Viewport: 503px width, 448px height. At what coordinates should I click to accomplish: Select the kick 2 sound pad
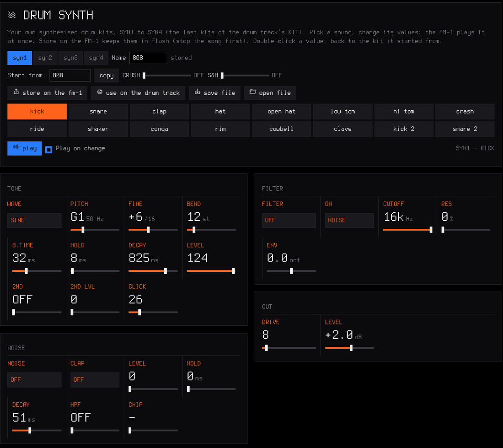pyautogui.click(x=404, y=129)
